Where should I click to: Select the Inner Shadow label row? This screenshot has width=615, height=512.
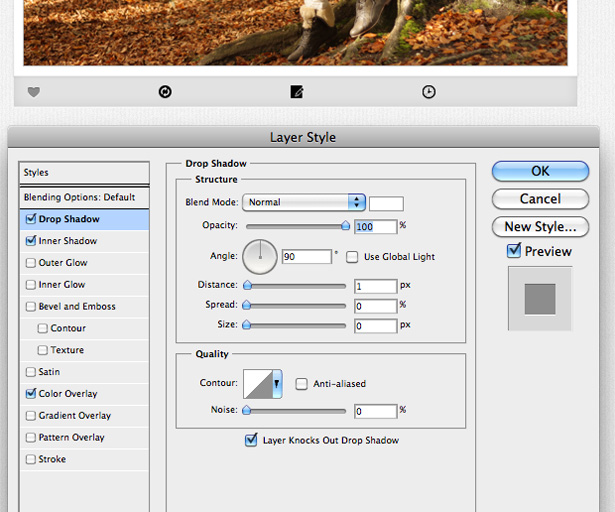(84, 241)
